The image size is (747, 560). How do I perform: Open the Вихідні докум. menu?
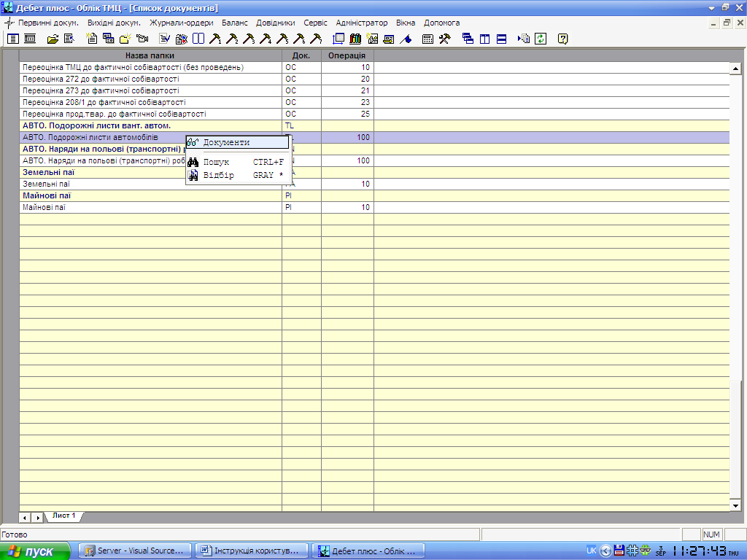click(x=114, y=23)
